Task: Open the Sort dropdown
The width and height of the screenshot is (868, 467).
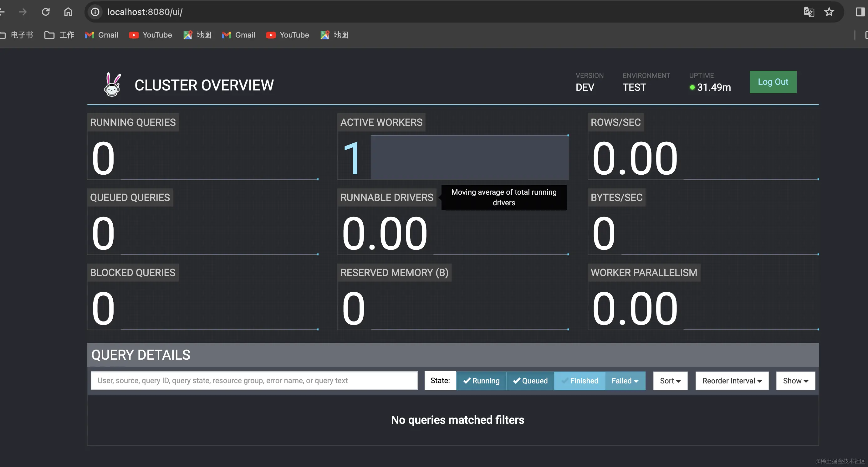Action: click(x=670, y=381)
